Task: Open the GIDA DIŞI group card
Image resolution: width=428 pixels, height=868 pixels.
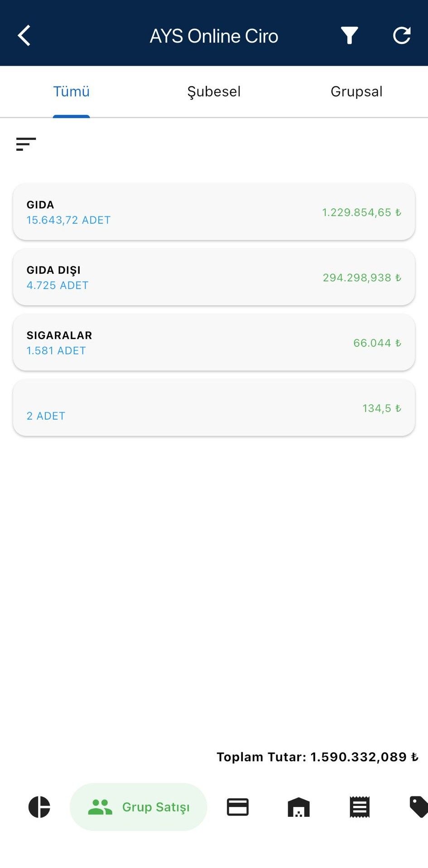Action: [214, 277]
